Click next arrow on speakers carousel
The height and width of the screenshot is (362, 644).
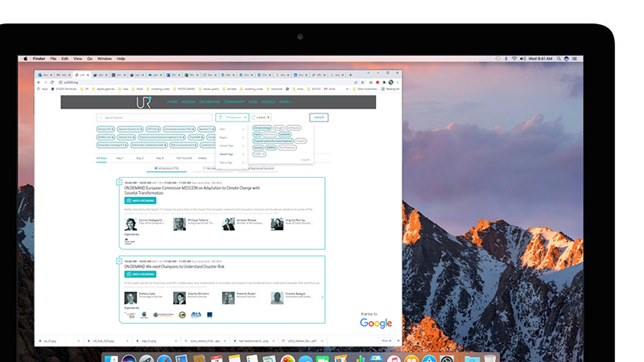(x=322, y=298)
